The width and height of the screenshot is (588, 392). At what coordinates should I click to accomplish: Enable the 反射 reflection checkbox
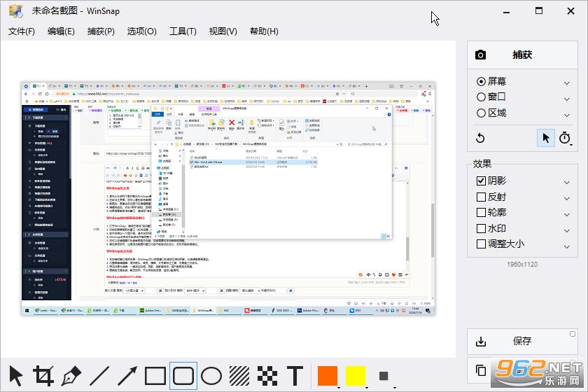coord(481,197)
